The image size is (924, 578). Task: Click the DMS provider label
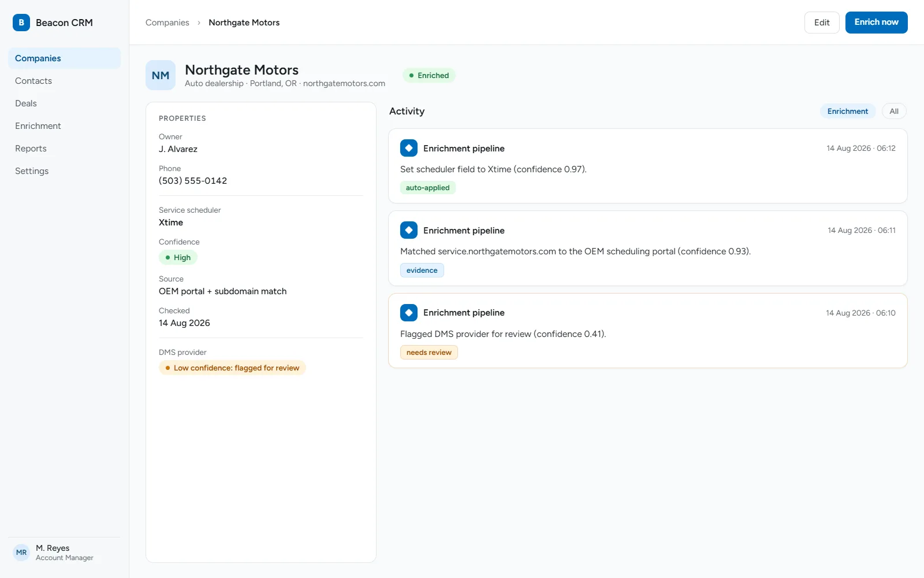182,352
